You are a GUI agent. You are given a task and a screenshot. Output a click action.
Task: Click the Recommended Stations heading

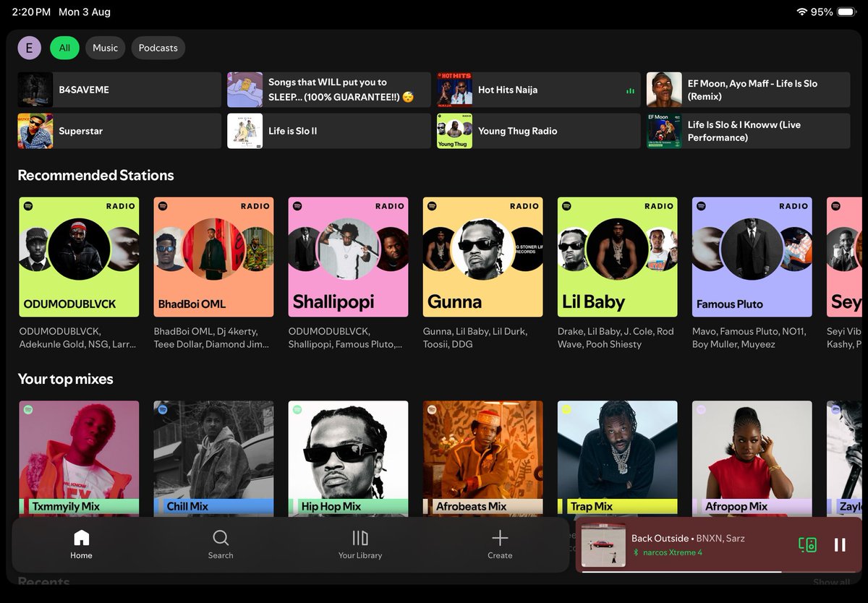point(95,175)
